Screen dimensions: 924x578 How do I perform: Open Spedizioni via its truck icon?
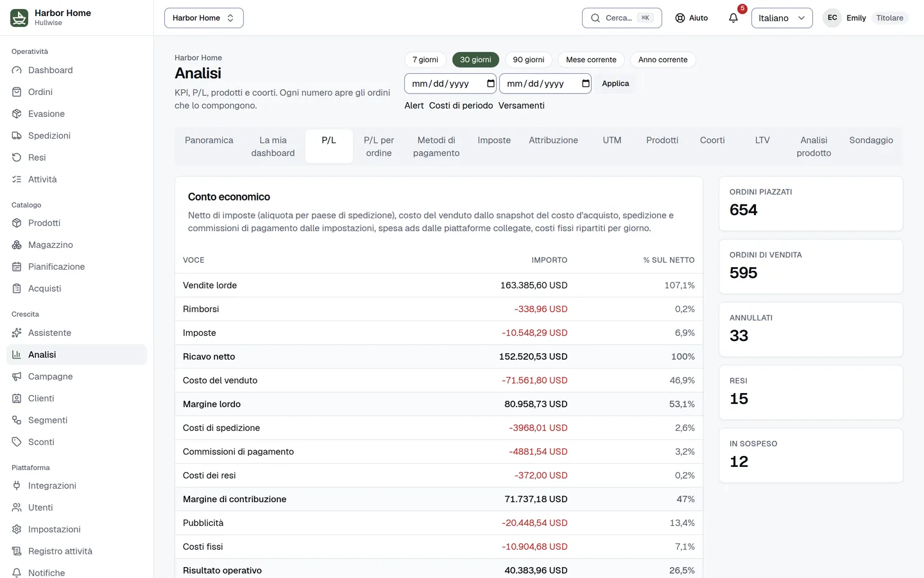point(17,136)
